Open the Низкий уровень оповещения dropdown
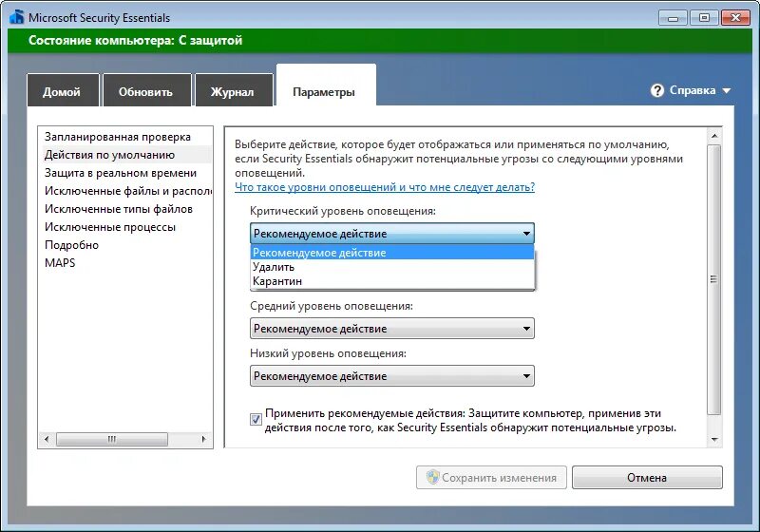This screenshot has height=532, width=760. [x=392, y=376]
